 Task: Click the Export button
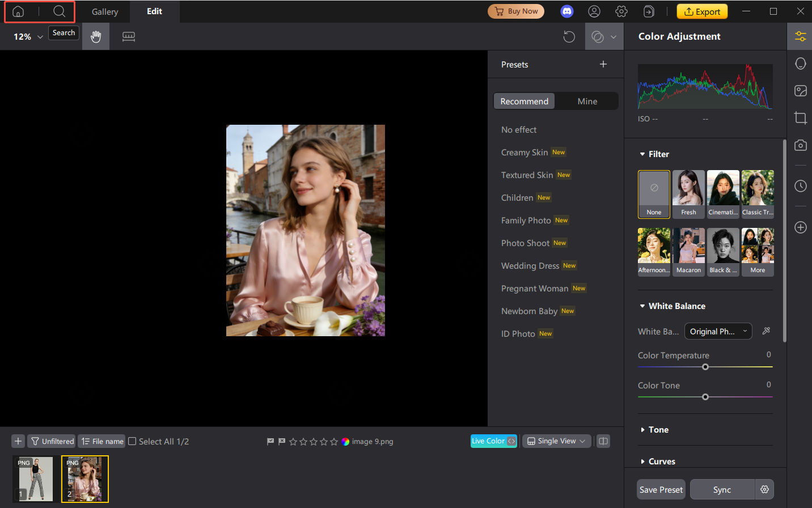(x=702, y=11)
